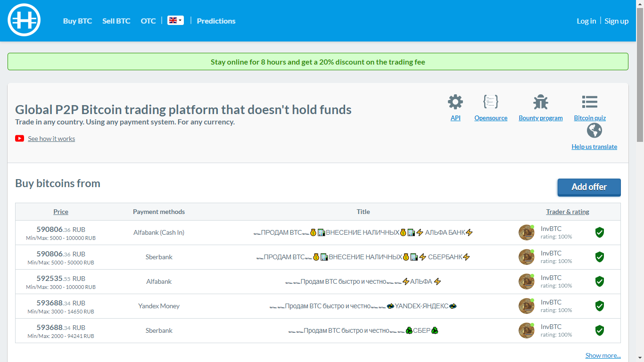Click price 590806.36 RUB in Alfabank (Cash In) row
The image size is (644, 362).
pyautogui.click(x=61, y=229)
